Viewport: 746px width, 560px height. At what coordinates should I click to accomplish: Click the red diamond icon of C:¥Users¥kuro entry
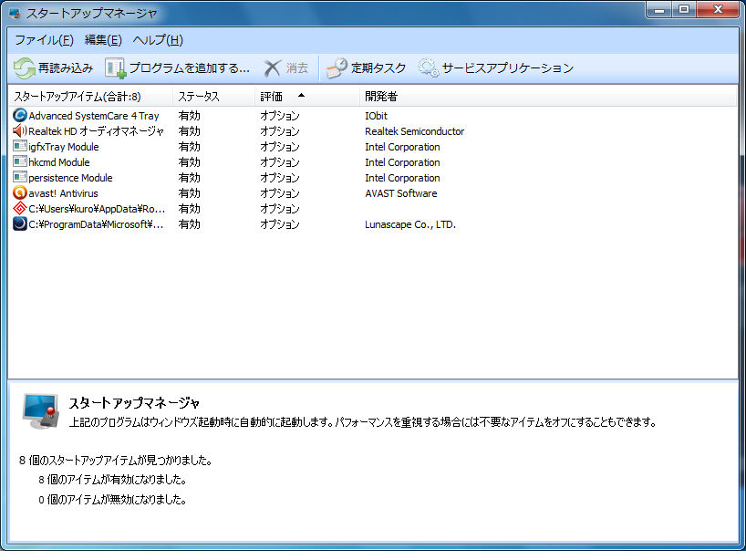pos(20,208)
